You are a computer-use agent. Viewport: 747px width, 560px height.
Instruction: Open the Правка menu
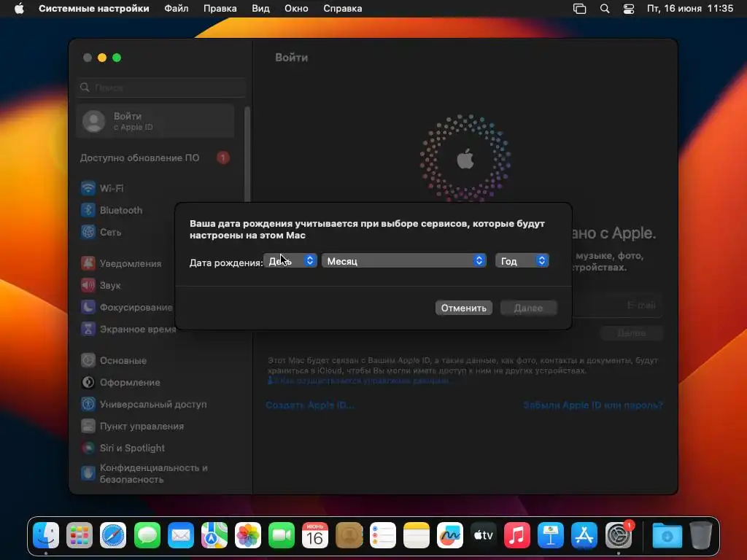click(220, 9)
